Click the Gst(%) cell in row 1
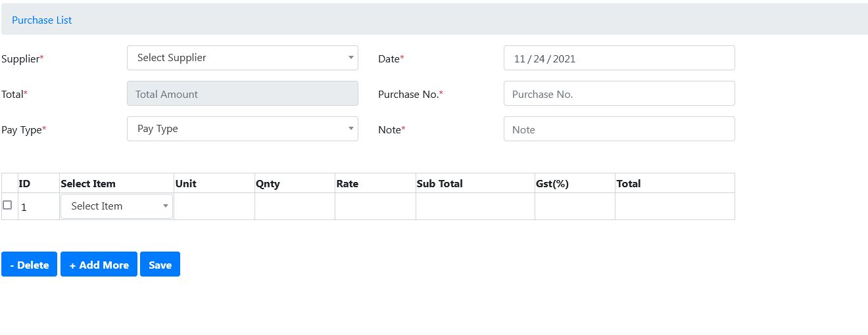 (x=575, y=206)
